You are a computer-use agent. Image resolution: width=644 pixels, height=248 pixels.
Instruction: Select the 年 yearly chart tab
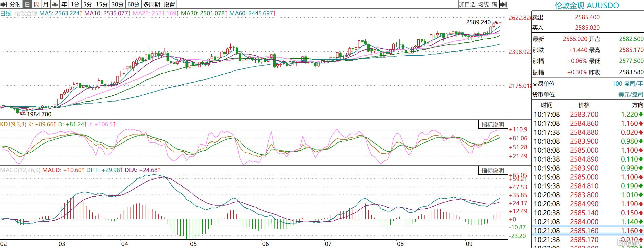[x=64, y=4]
